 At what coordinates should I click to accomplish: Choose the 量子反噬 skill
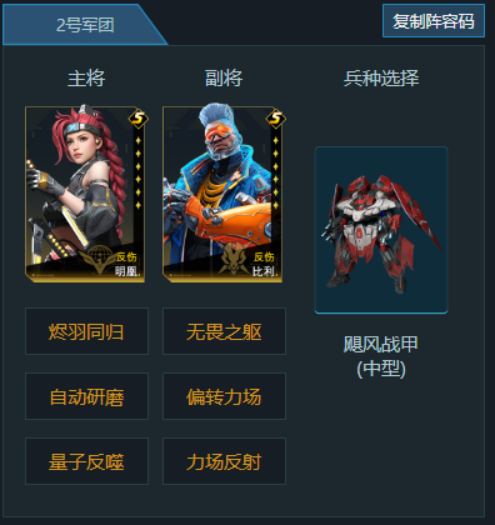[x=87, y=461]
